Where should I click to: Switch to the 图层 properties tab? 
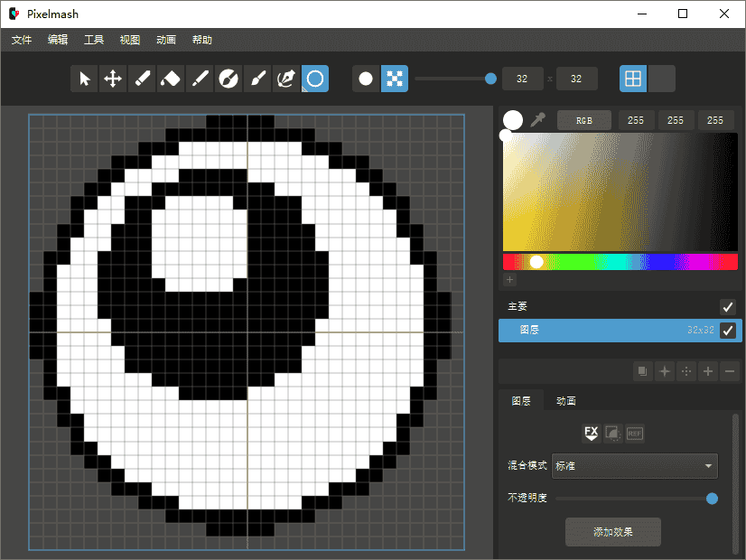pos(521,401)
